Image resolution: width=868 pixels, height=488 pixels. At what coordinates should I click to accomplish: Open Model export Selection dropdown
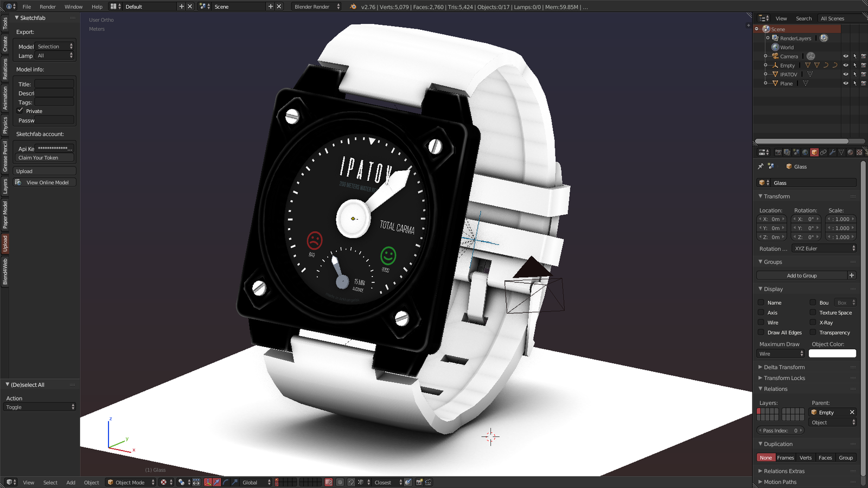click(x=54, y=47)
